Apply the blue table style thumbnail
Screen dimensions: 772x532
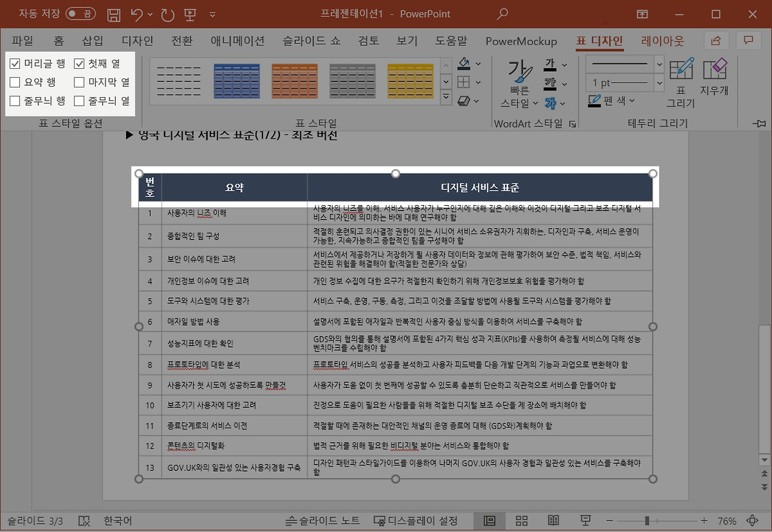[236, 81]
